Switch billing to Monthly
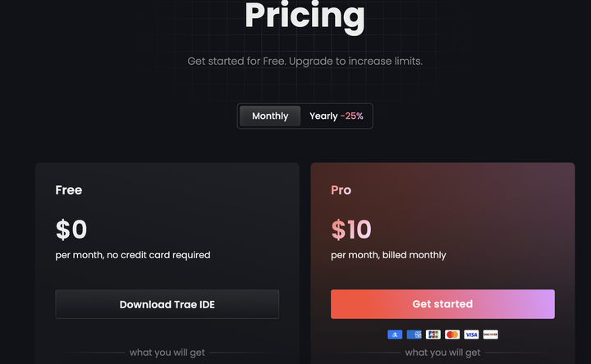Screen dimensions: 591x364 270,116
